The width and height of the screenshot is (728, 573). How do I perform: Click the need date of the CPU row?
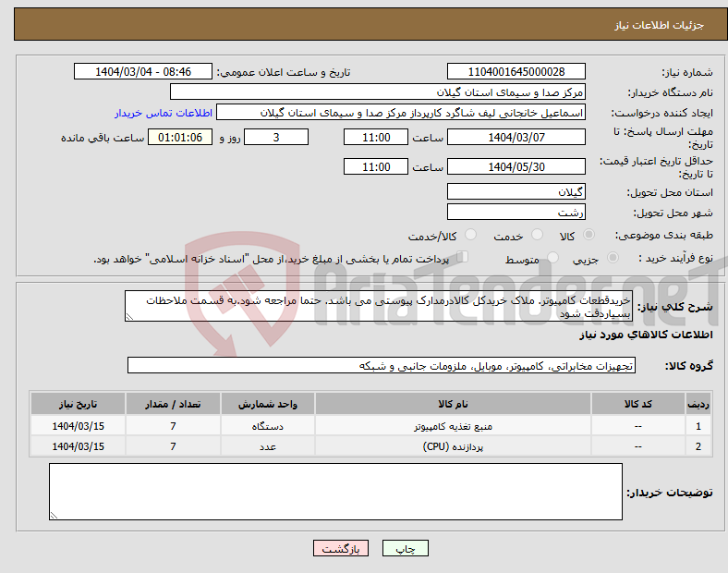click(x=78, y=446)
